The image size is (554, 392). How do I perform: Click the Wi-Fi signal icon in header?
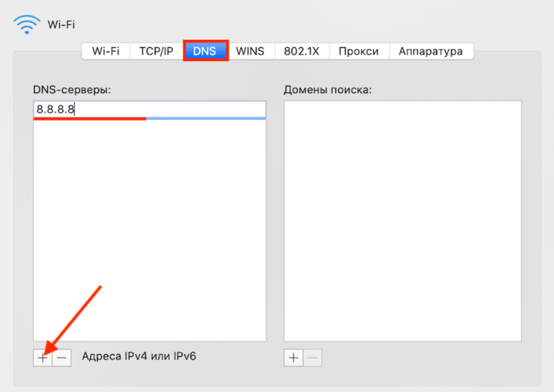pyautogui.click(x=27, y=24)
